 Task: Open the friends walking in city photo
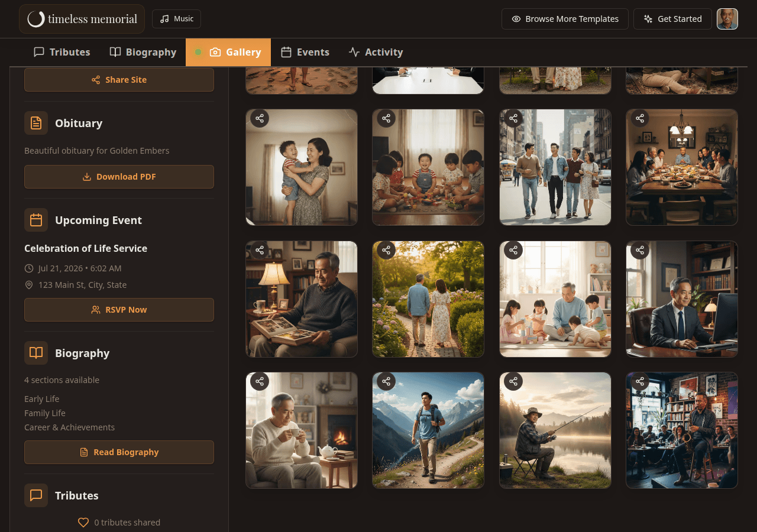pos(555,167)
